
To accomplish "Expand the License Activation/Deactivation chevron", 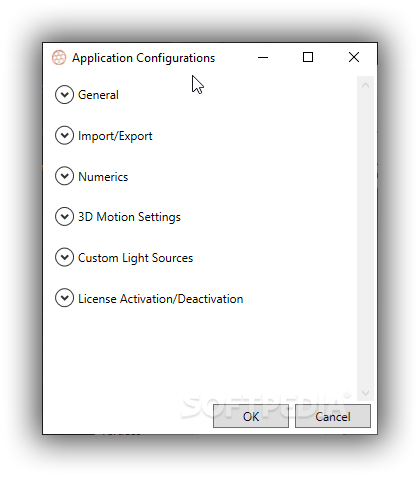I will tap(64, 298).
